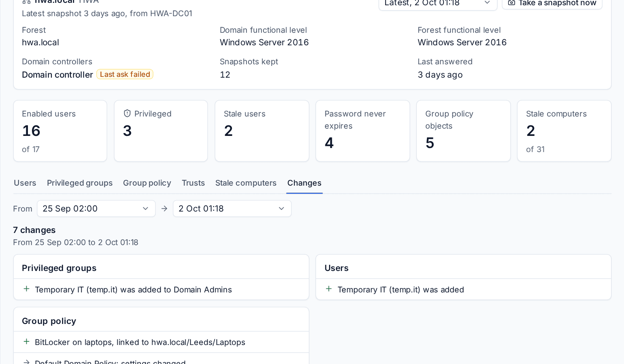
Task: Open the Privileged groups tab
Action: pos(80,183)
